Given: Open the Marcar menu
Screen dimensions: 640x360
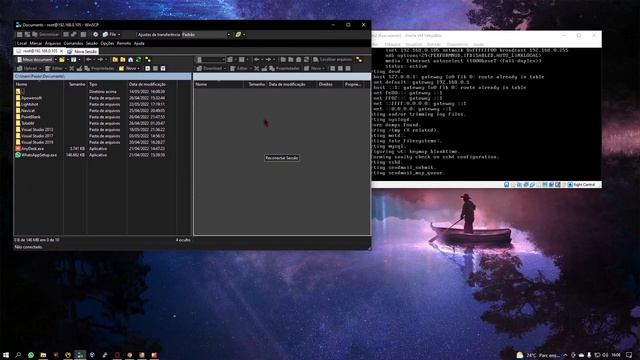Looking at the screenshot, I should [x=36, y=43].
